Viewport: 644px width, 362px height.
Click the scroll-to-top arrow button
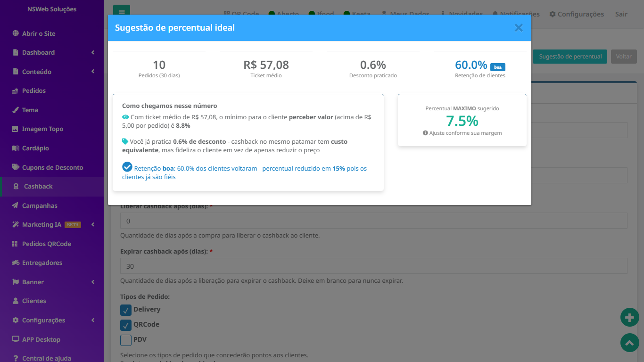pyautogui.click(x=629, y=343)
